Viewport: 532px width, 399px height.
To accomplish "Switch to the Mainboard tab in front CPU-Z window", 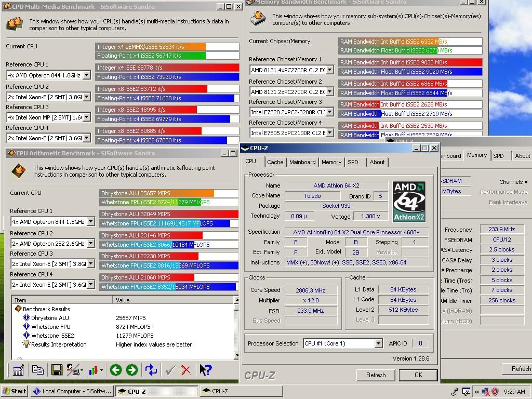I will click(x=302, y=162).
